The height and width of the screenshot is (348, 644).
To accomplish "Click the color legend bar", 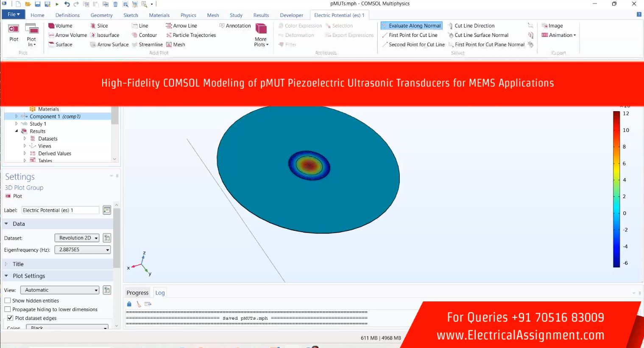I will [x=616, y=189].
